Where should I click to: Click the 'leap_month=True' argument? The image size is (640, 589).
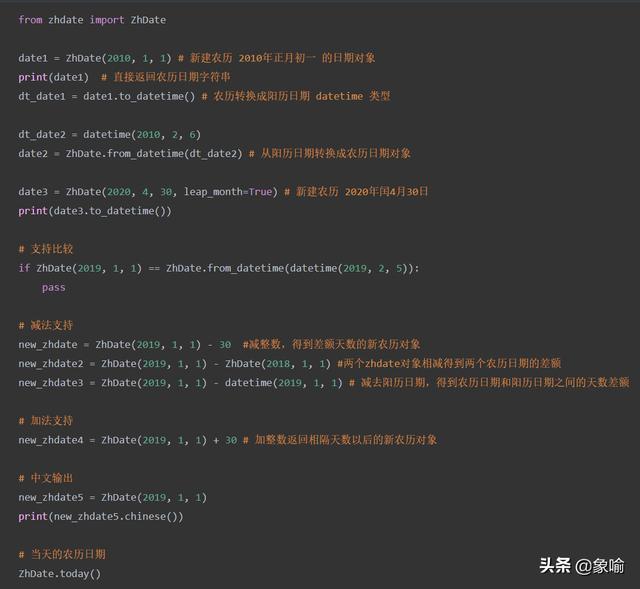coord(228,192)
